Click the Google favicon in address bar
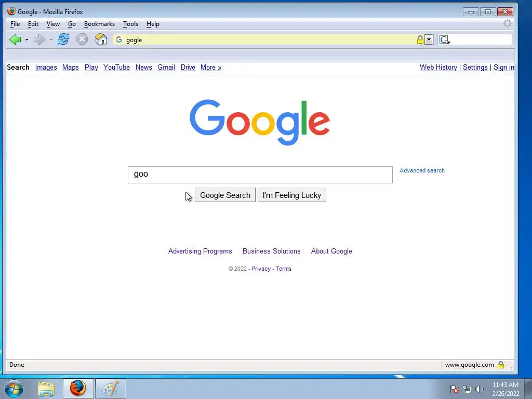The height and width of the screenshot is (399, 532). 119,39
